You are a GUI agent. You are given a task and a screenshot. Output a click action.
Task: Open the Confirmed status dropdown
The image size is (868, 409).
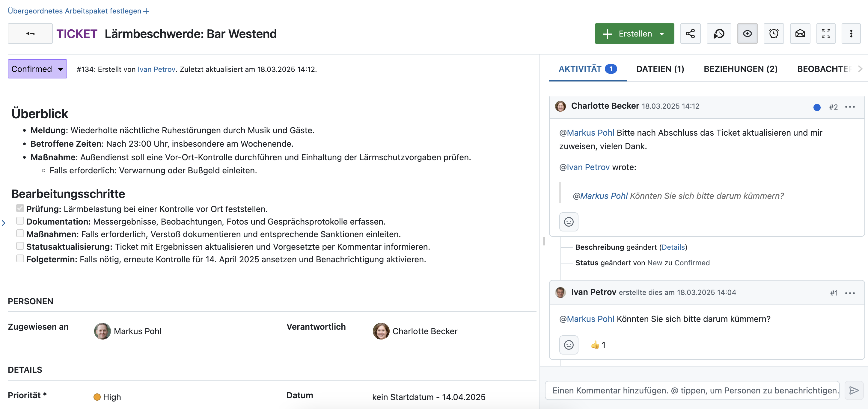click(x=37, y=69)
